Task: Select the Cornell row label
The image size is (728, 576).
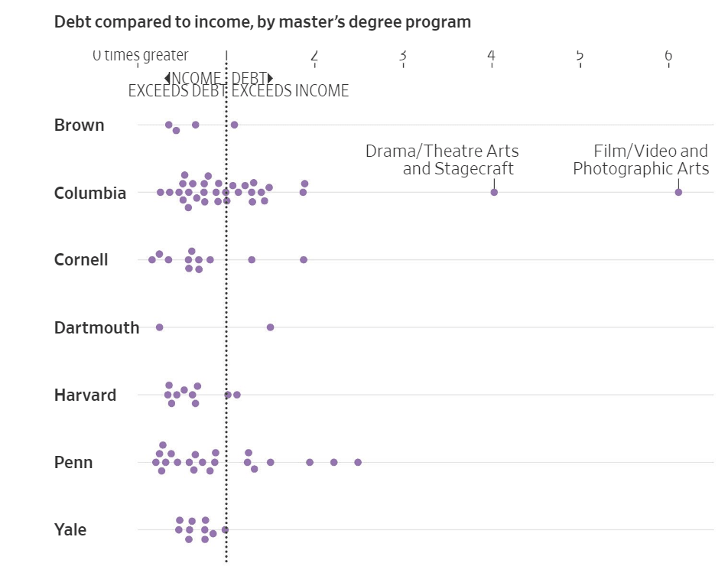Action: pyautogui.click(x=81, y=259)
